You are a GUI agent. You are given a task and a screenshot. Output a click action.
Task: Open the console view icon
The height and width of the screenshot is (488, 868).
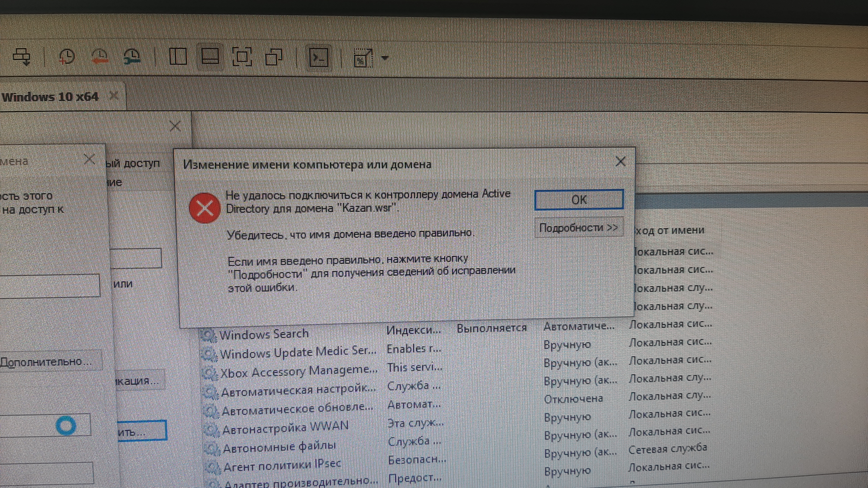[318, 57]
